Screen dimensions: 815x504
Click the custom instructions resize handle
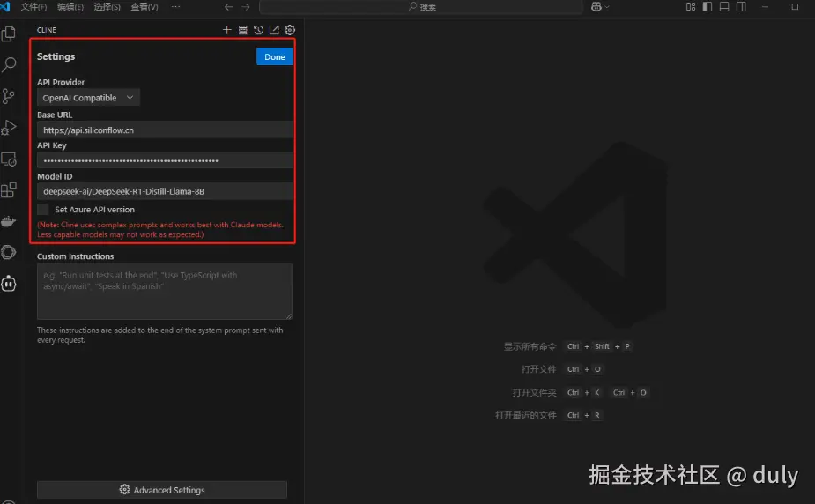(x=289, y=316)
